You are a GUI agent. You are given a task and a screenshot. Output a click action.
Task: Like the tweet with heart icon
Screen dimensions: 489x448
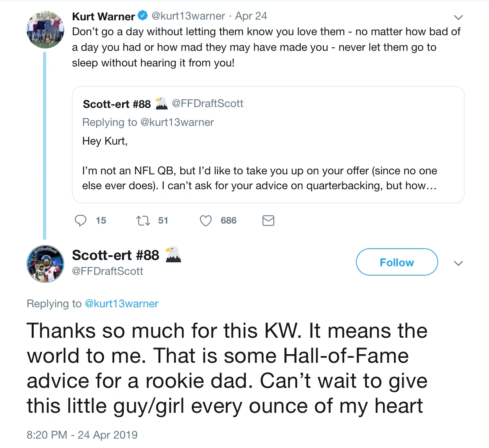coord(206,221)
